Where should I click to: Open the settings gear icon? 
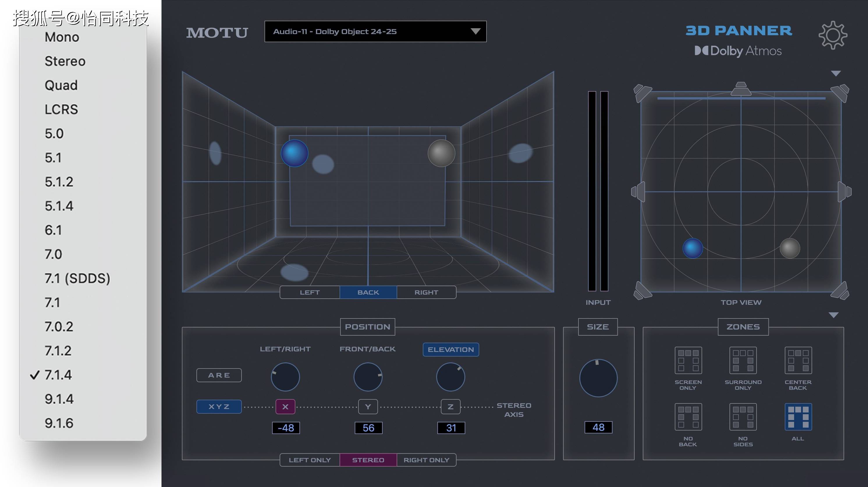pyautogui.click(x=833, y=35)
